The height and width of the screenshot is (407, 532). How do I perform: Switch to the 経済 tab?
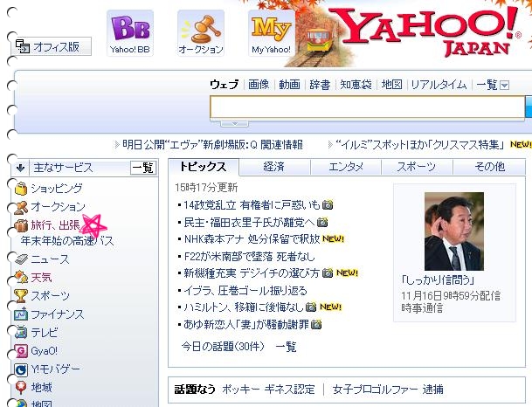[274, 167]
